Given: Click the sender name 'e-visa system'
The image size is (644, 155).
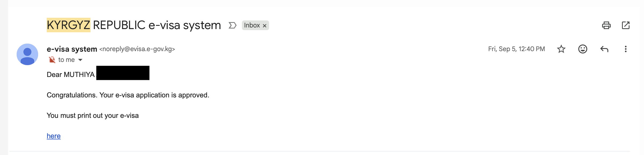Looking at the screenshot, I should (x=72, y=49).
